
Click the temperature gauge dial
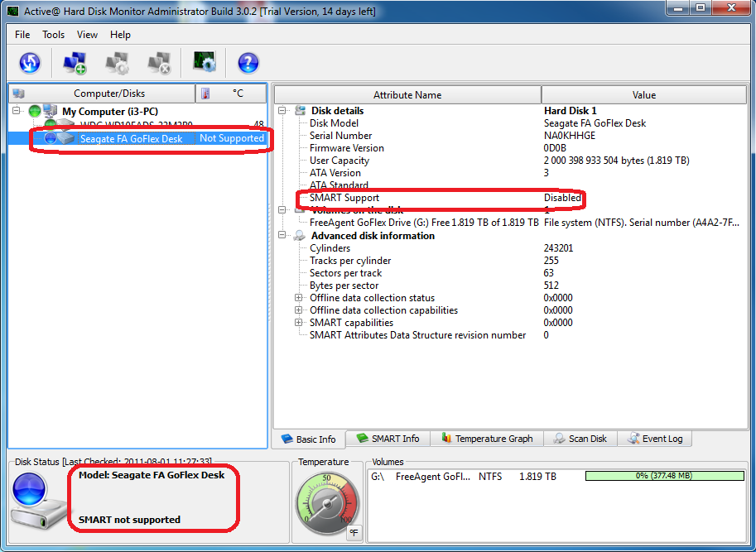(327, 504)
